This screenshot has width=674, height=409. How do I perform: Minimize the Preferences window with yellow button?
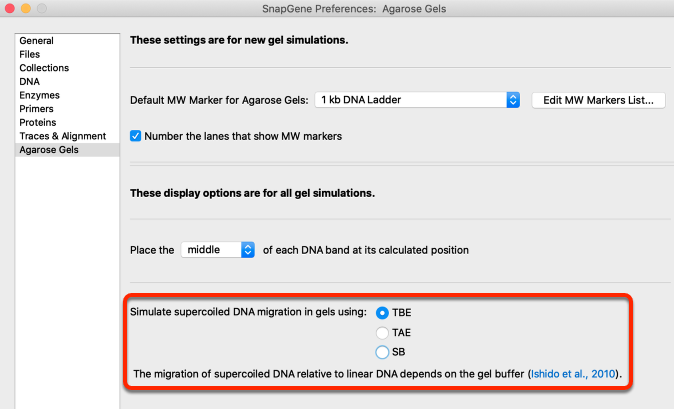coord(26,8)
